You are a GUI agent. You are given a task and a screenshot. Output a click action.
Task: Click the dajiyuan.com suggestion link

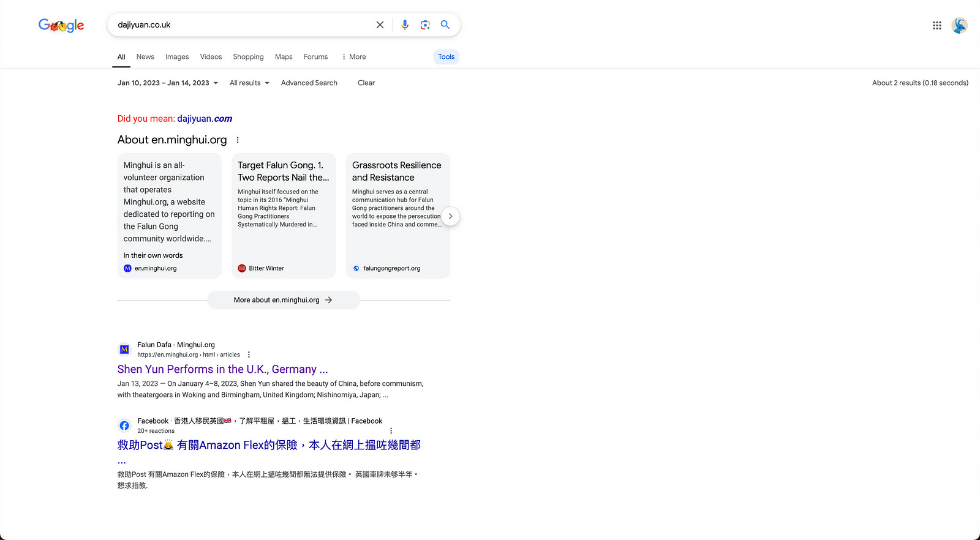point(205,119)
